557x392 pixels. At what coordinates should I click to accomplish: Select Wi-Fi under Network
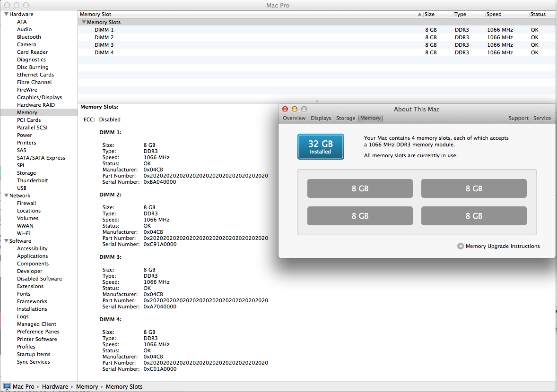click(24, 233)
